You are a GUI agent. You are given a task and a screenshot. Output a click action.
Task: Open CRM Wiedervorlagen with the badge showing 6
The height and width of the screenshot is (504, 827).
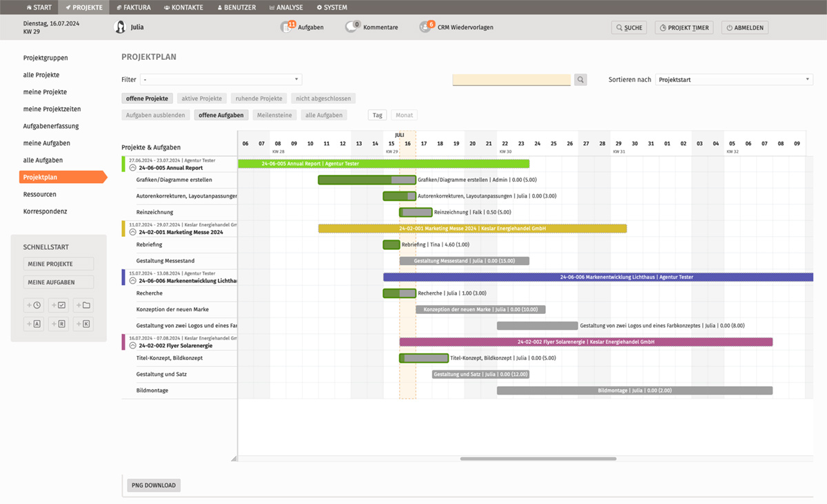click(427, 27)
